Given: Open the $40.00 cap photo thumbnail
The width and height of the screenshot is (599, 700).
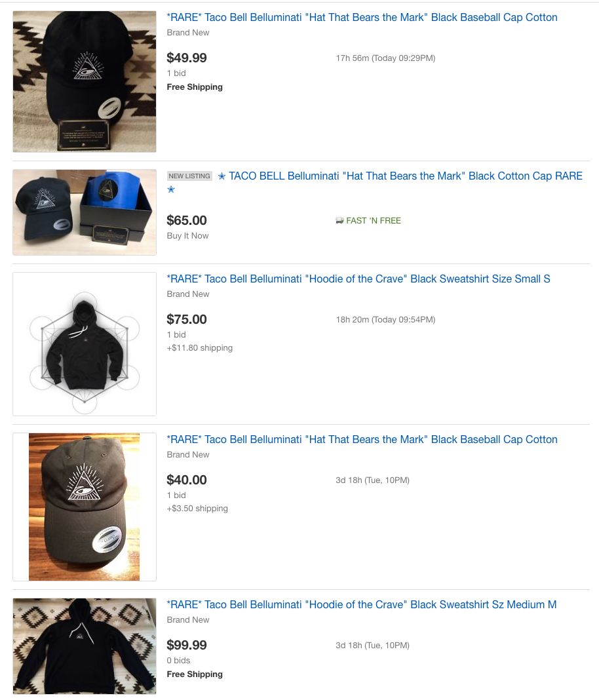Looking at the screenshot, I should pyautogui.click(x=85, y=507).
